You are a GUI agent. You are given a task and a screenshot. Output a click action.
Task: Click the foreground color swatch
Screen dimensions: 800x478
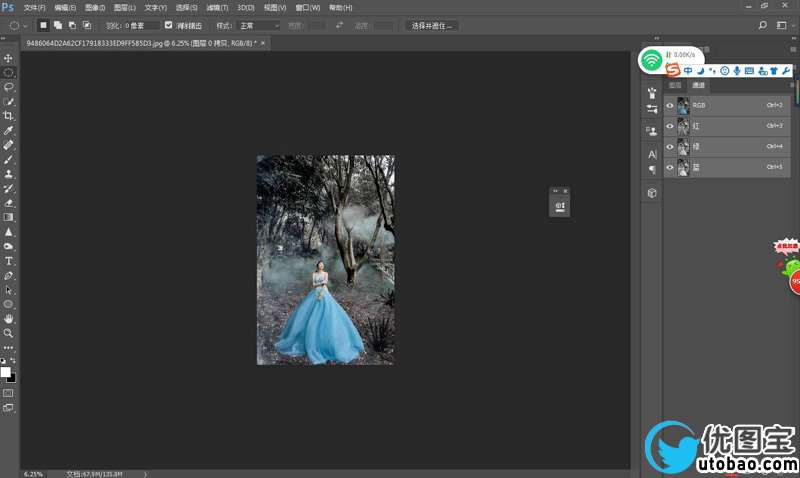coord(5,371)
